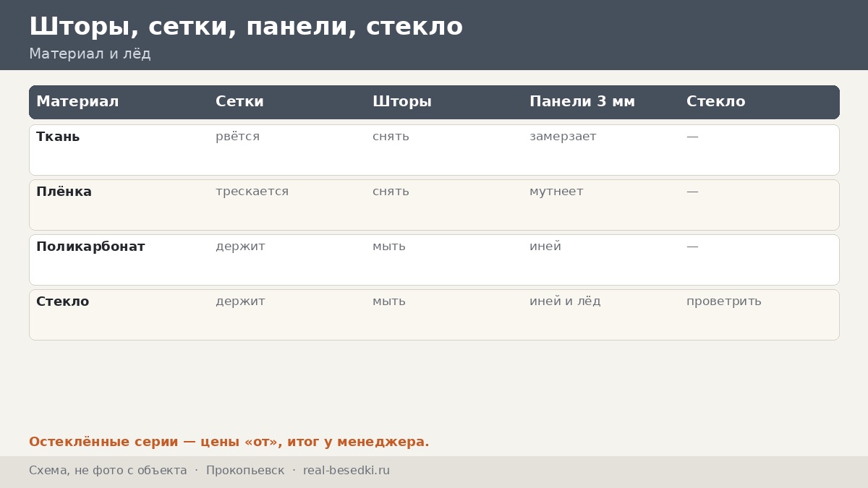Click the cell 'проветрить'
868x488 pixels.
tap(724, 301)
